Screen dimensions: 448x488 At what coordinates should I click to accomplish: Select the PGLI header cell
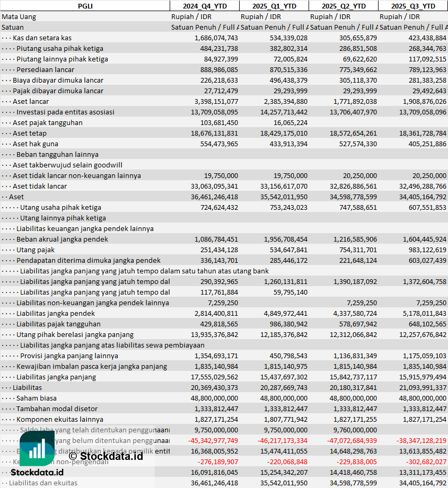pos(85,6)
